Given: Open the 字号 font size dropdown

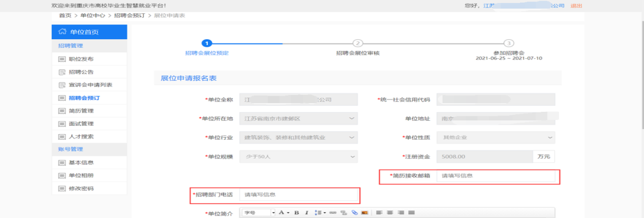Looking at the screenshot, I should (259, 212).
